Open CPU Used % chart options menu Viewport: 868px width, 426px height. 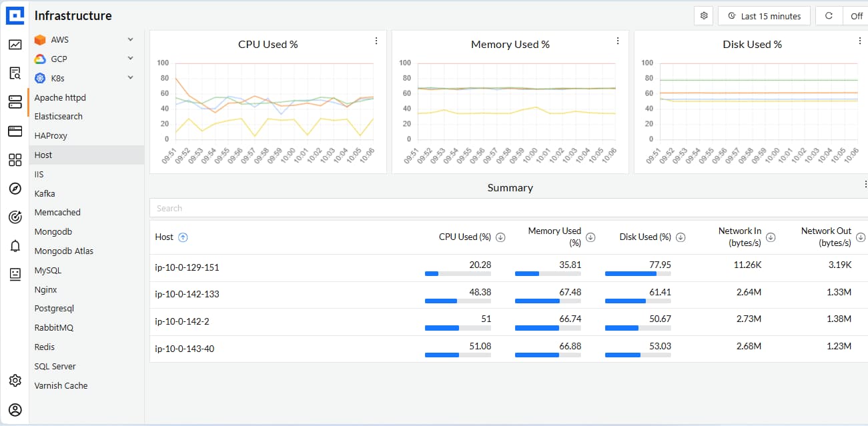pos(376,40)
